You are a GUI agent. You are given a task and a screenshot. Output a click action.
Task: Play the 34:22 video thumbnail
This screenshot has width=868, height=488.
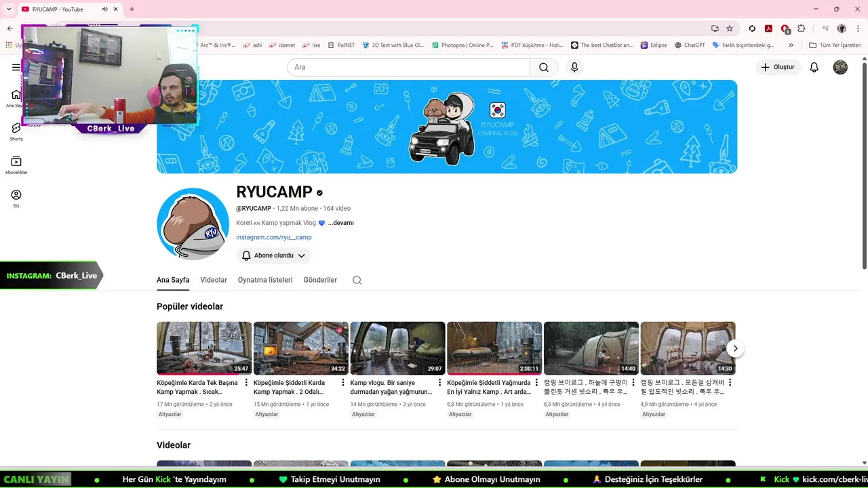301,348
